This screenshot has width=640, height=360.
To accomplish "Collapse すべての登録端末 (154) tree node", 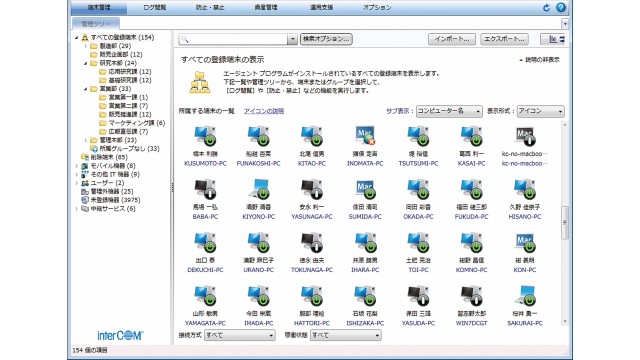I will click(76, 38).
